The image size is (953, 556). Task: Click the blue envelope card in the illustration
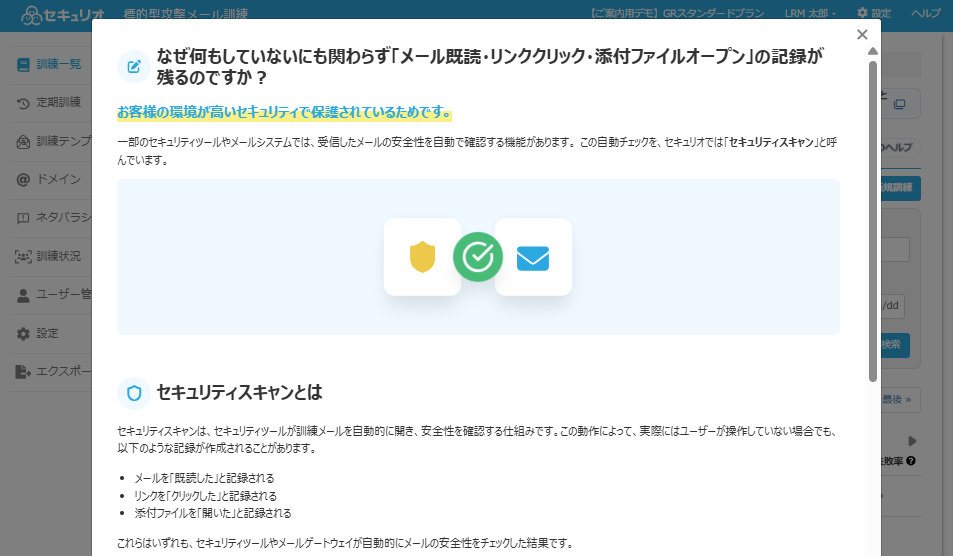pos(533,258)
